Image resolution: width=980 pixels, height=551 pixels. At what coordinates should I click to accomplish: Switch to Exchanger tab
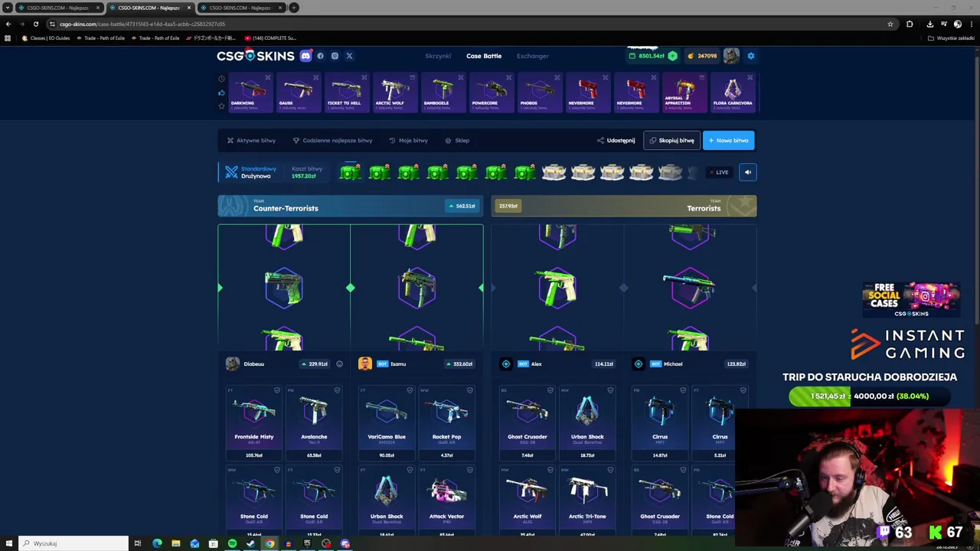point(532,56)
